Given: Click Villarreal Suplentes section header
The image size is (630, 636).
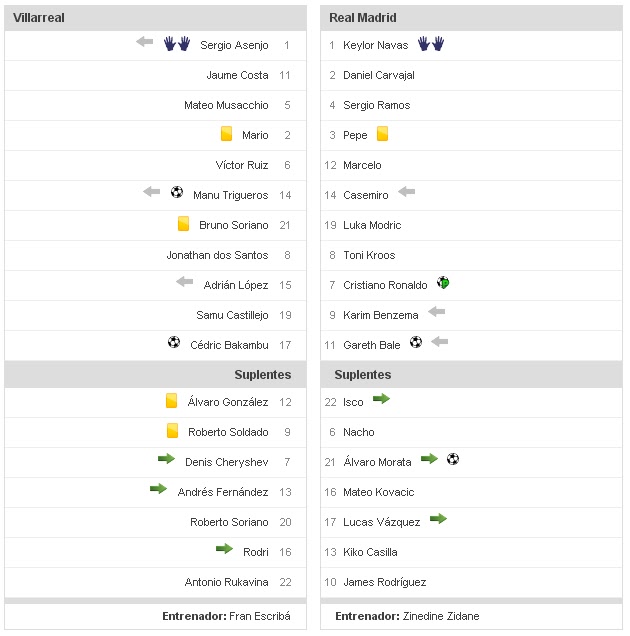Looking at the screenshot, I should tap(263, 375).
